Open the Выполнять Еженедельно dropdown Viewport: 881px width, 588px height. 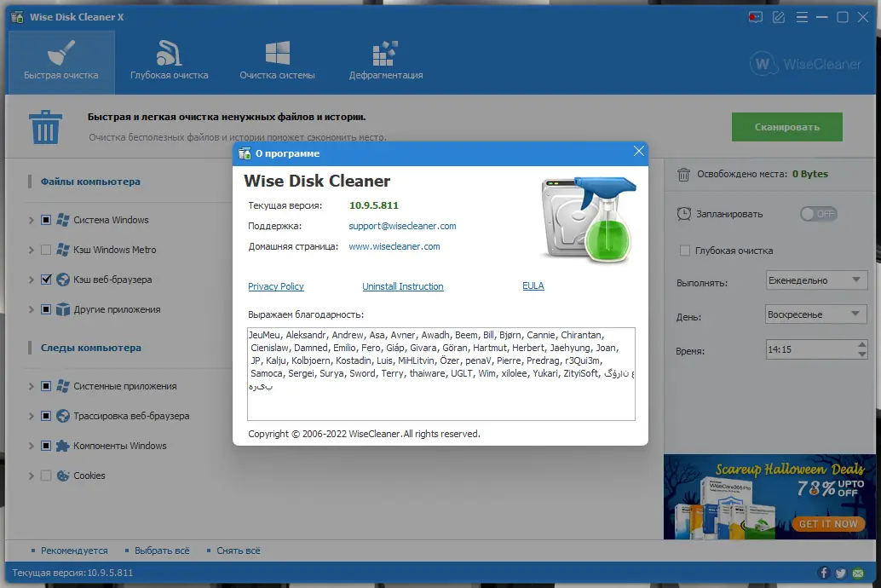[816, 280]
